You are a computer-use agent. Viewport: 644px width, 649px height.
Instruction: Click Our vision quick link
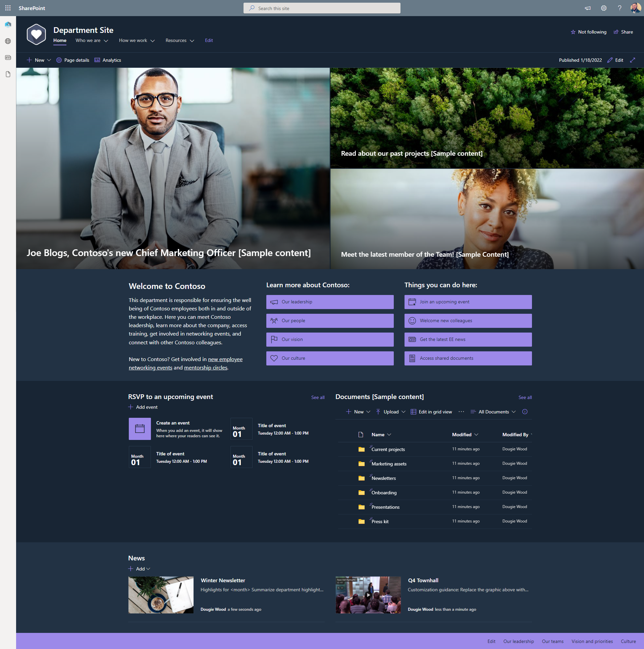pyautogui.click(x=330, y=340)
